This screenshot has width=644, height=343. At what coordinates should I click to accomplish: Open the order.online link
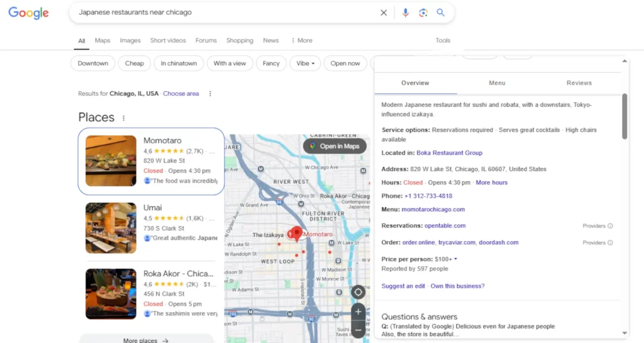[x=418, y=242]
